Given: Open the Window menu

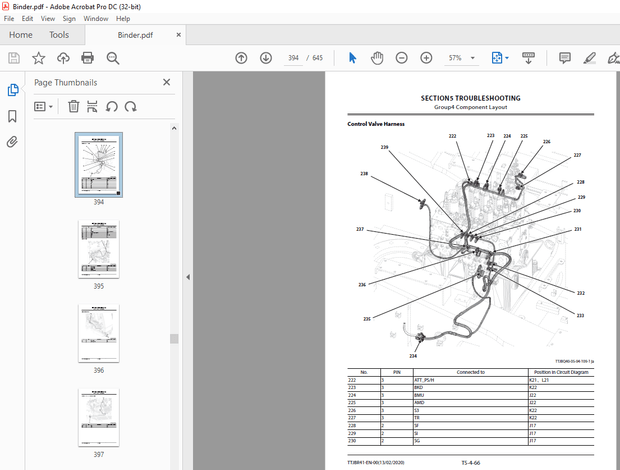Looking at the screenshot, I should point(96,19).
